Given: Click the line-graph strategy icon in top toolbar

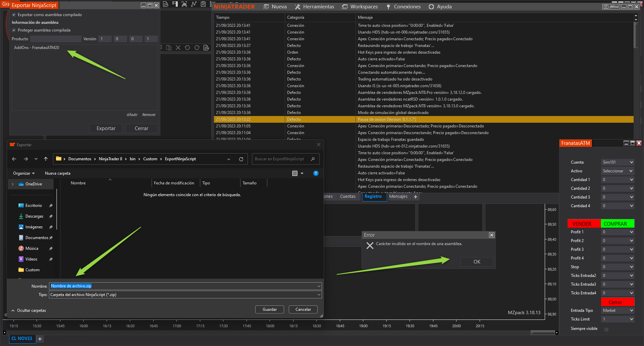Looking at the screenshot, I should (x=194, y=4).
